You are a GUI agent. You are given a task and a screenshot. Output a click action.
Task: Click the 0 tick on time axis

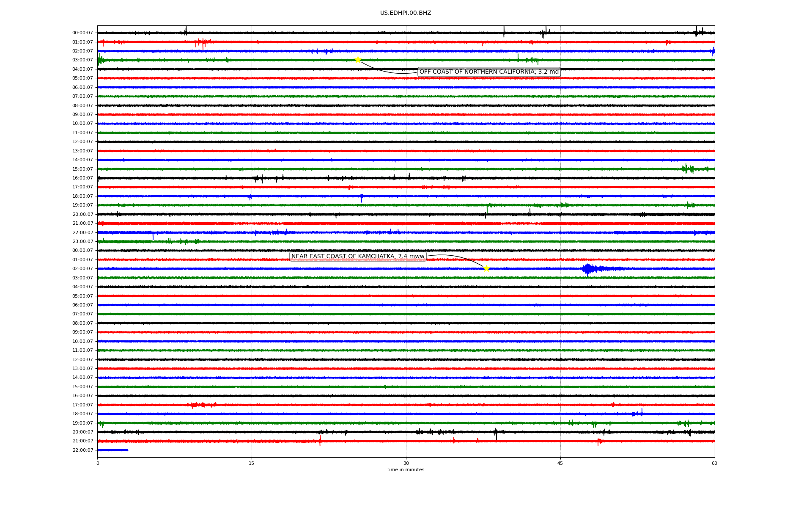coord(98,463)
